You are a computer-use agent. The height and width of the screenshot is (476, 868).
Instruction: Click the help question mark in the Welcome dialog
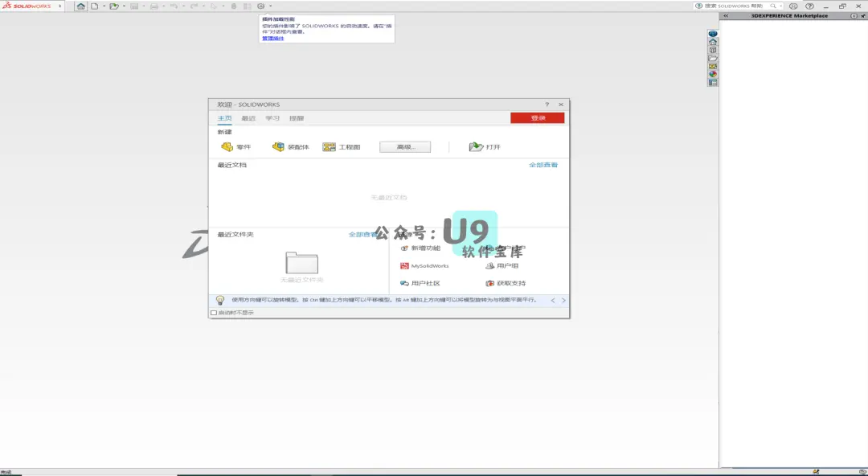point(547,105)
